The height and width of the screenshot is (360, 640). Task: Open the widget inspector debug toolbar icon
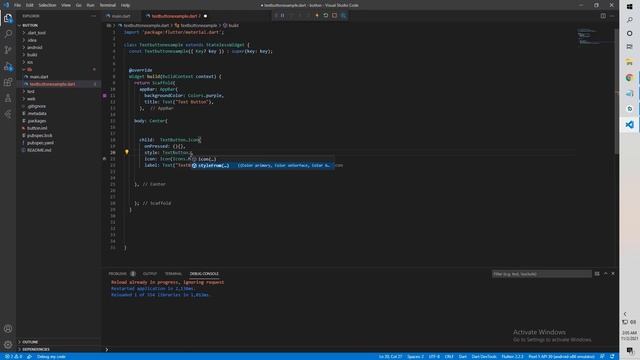pyautogui.click(x=343, y=16)
